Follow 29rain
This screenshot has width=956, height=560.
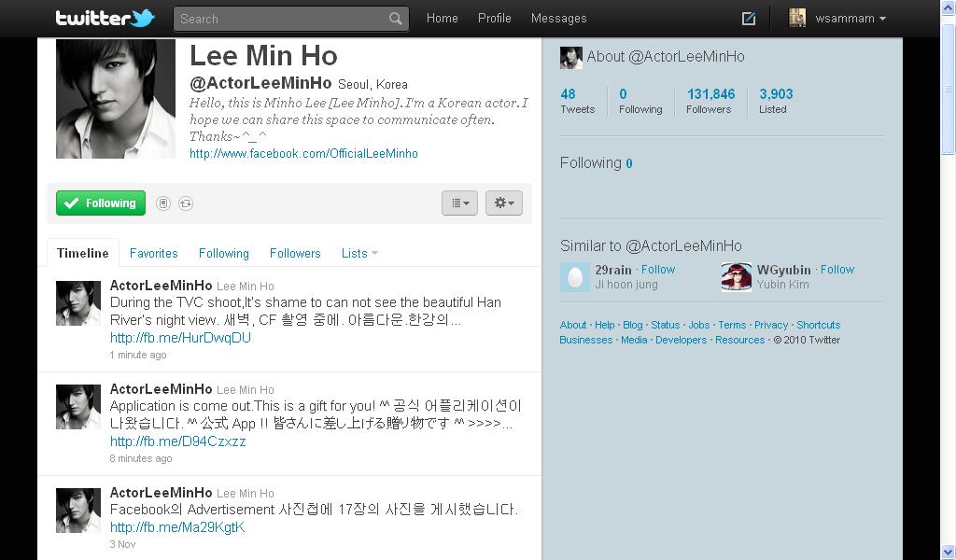tap(658, 270)
